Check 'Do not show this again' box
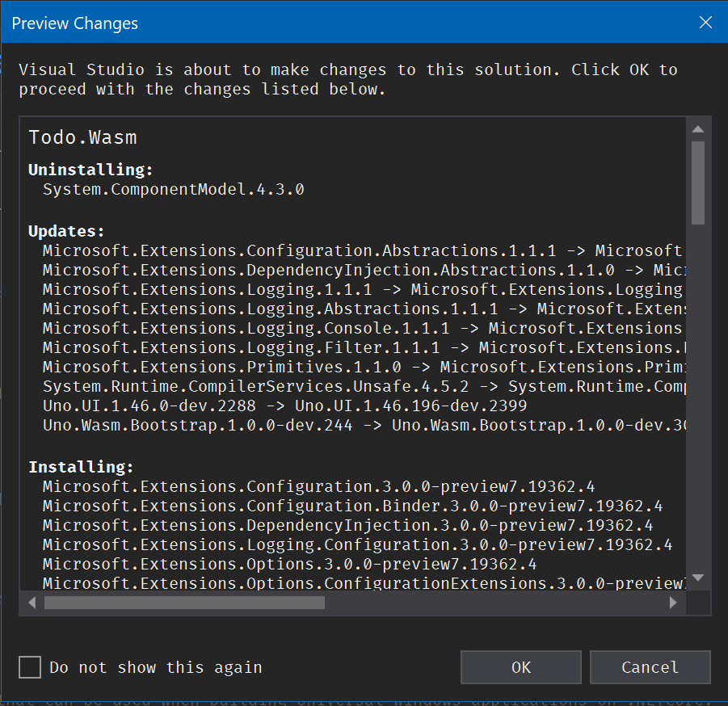Viewport: 728px width, 706px height. (x=30, y=667)
